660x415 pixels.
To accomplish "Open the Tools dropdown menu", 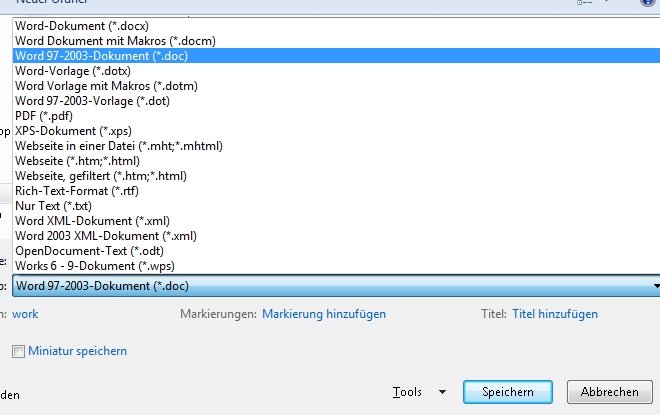I will [x=419, y=392].
